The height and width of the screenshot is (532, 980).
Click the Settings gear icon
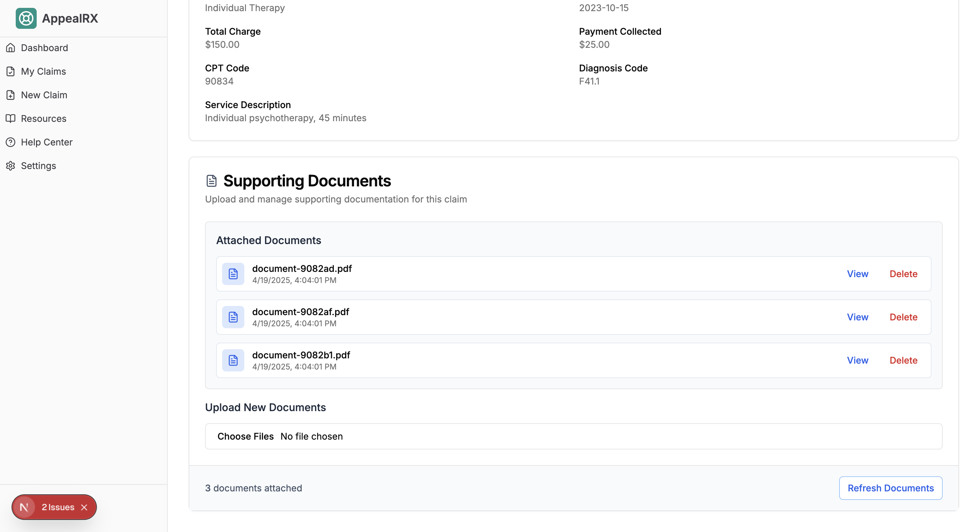[11, 166]
